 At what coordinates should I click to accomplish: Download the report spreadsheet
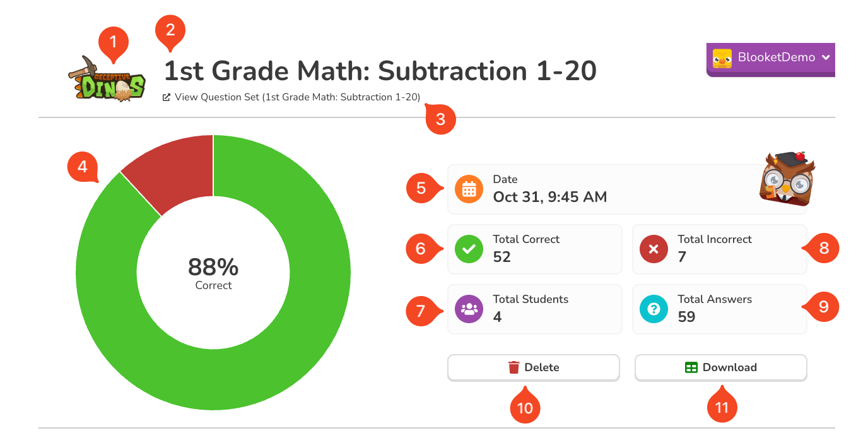[720, 367]
